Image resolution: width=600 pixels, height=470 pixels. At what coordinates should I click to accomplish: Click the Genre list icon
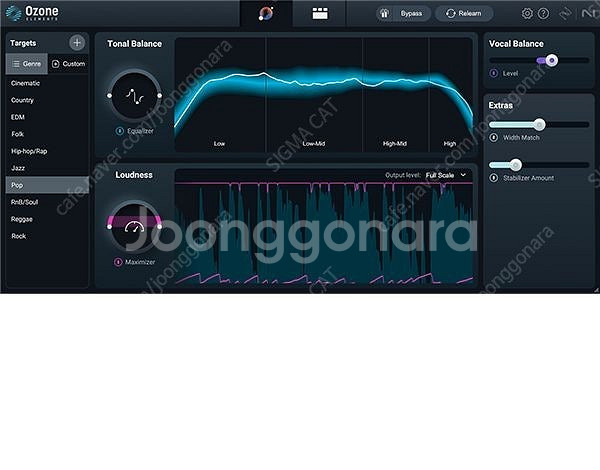click(x=16, y=64)
